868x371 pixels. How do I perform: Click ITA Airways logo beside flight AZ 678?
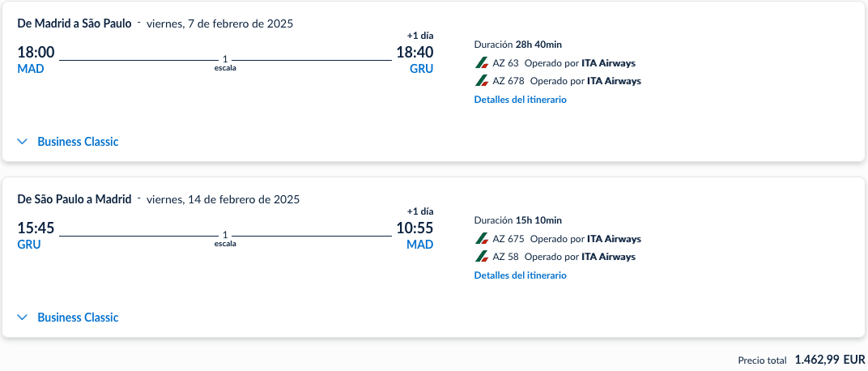tap(482, 81)
